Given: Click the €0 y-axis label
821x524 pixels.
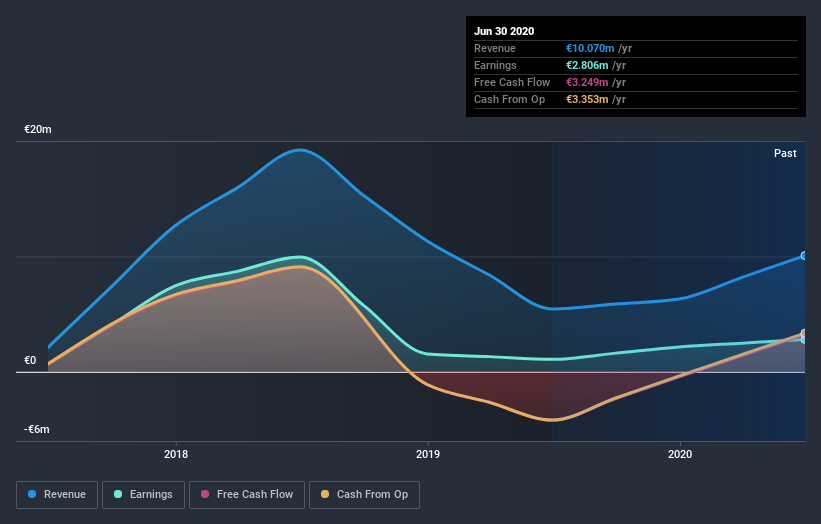Looking at the screenshot, I should (30, 360).
